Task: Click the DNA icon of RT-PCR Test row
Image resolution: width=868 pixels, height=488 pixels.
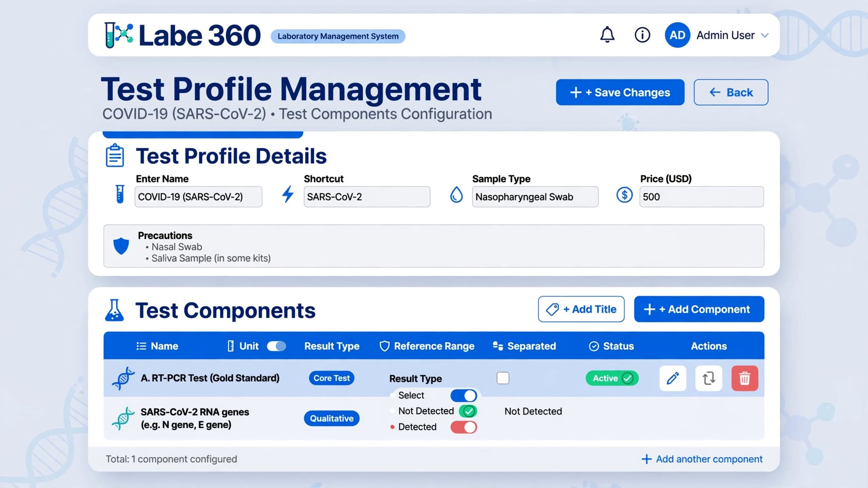Action: pyautogui.click(x=123, y=378)
